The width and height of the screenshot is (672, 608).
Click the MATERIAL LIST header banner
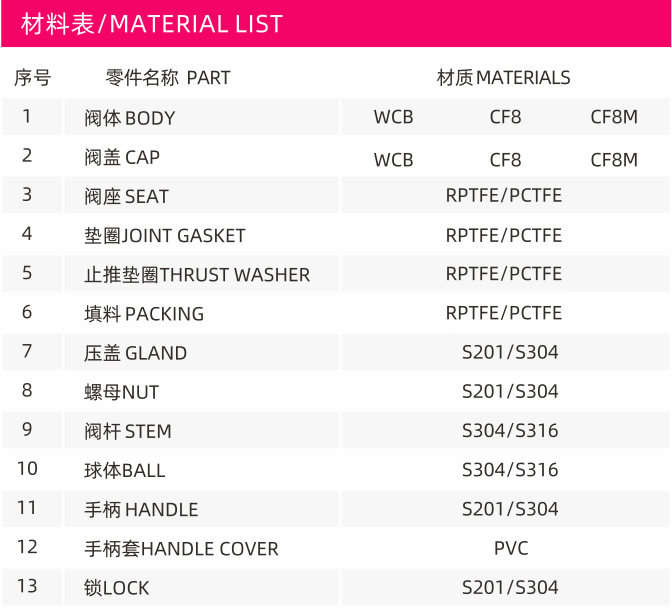336,23
